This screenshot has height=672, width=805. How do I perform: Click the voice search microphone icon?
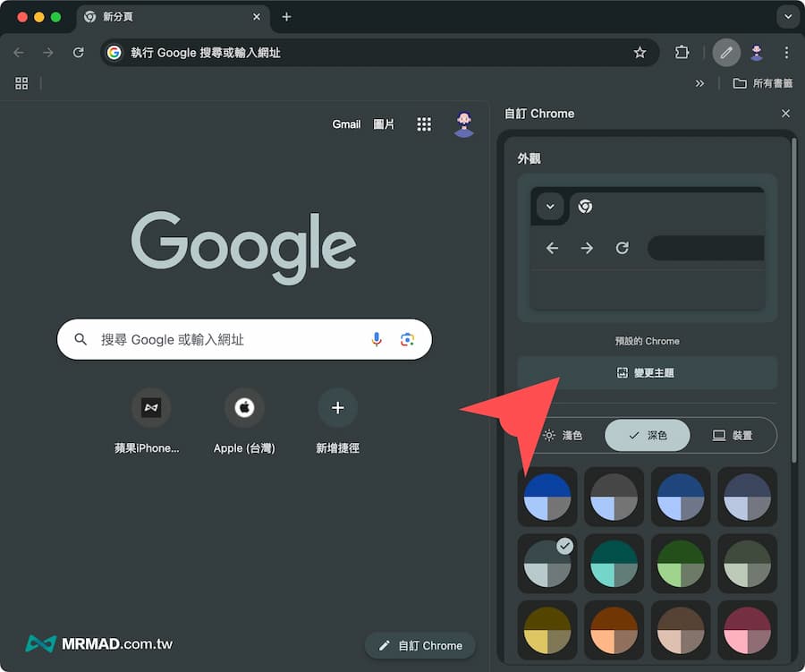(377, 339)
